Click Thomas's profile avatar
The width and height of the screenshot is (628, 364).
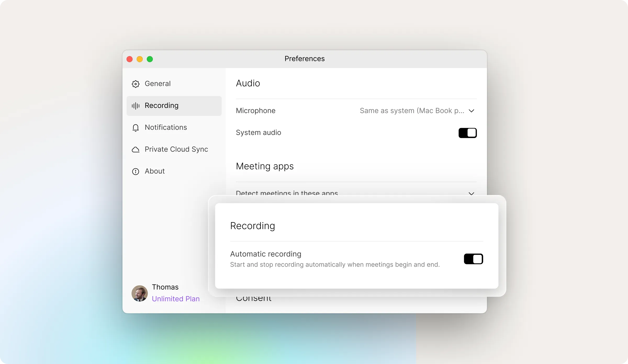tap(139, 293)
